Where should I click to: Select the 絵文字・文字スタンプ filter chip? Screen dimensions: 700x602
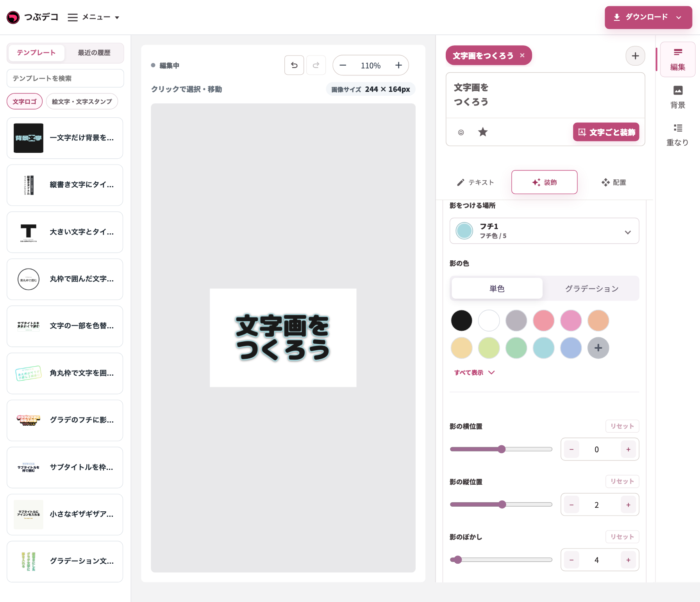coord(82,102)
